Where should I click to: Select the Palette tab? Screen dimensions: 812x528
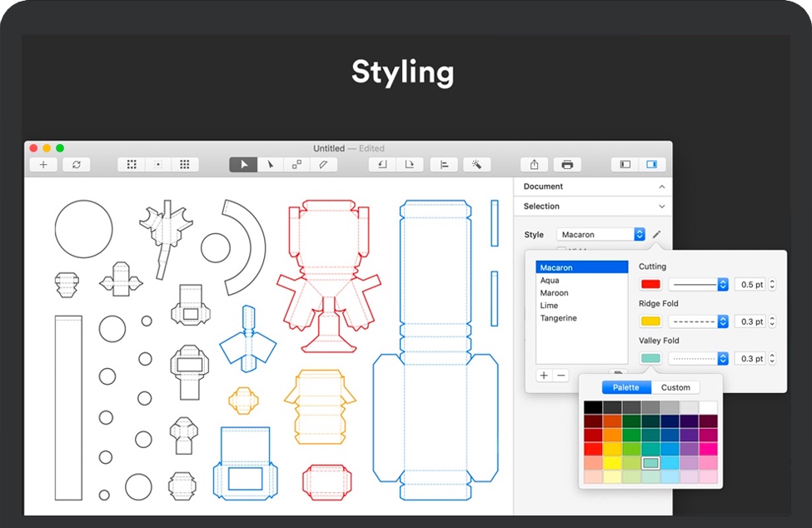626,387
